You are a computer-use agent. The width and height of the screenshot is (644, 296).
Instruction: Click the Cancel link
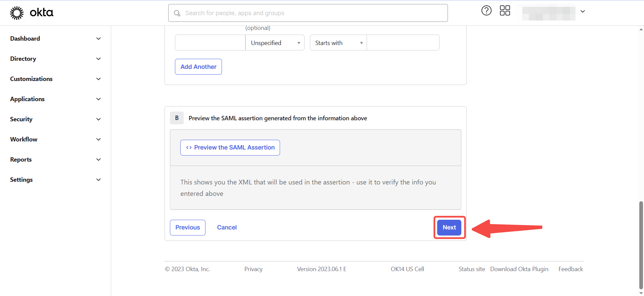point(227,227)
